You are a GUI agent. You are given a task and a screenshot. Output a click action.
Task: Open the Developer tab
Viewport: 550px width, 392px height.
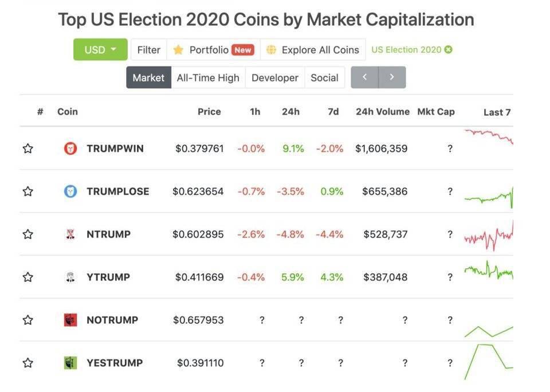[275, 77]
